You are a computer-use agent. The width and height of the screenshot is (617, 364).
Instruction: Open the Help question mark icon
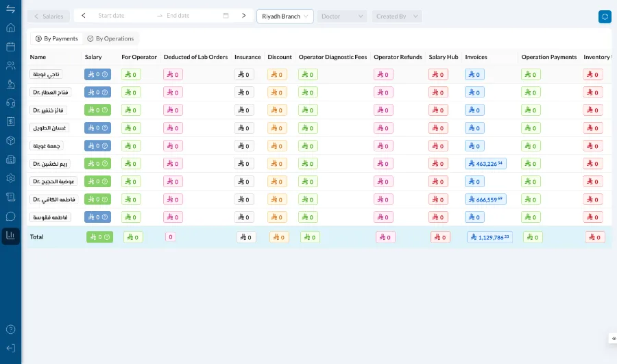(10, 329)
